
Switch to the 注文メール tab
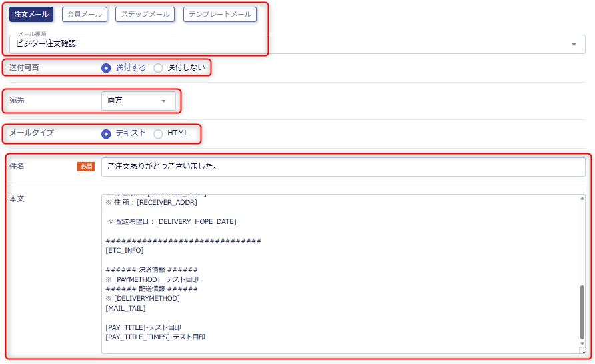31,14
